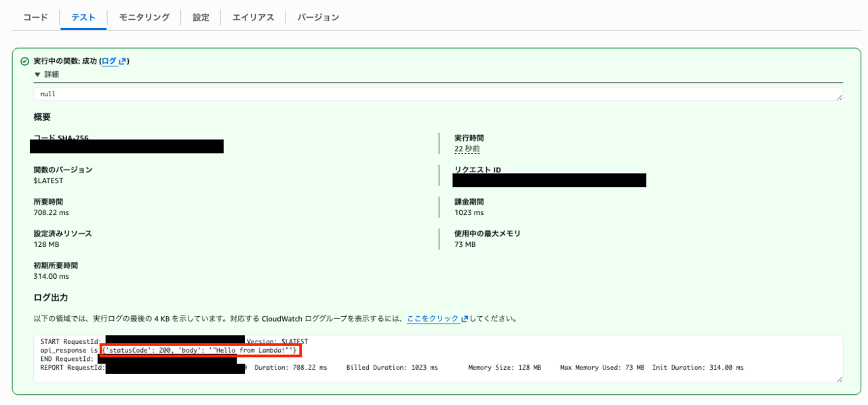Screen dimensions: 868x405
Task: Click the green success checkmark icon
Action: [25, 61]
